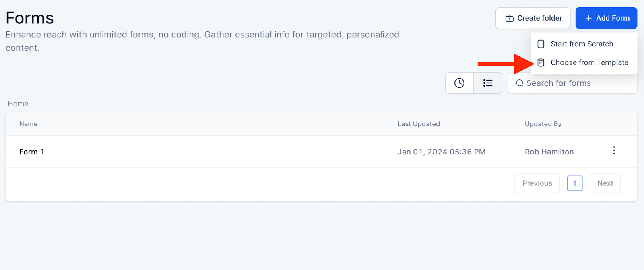
Task: Open the Home breadcrumb link
Action: pyautogui.click(x=17, y=104)
